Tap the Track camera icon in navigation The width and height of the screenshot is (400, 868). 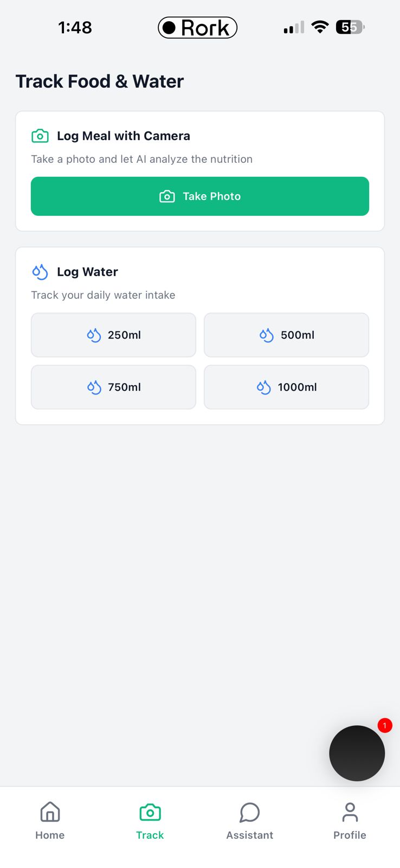coord(150,812)
